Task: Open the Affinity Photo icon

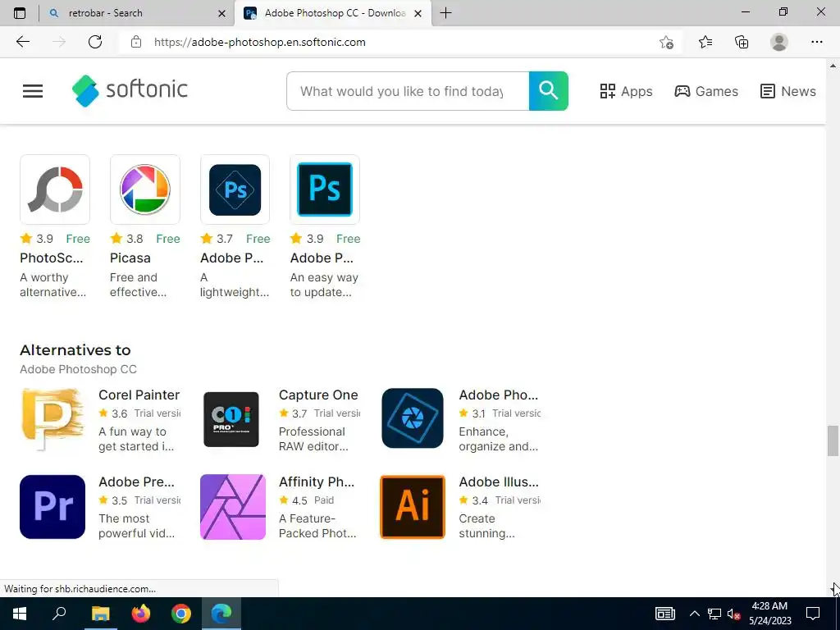Action: click(x=233, y=507)
